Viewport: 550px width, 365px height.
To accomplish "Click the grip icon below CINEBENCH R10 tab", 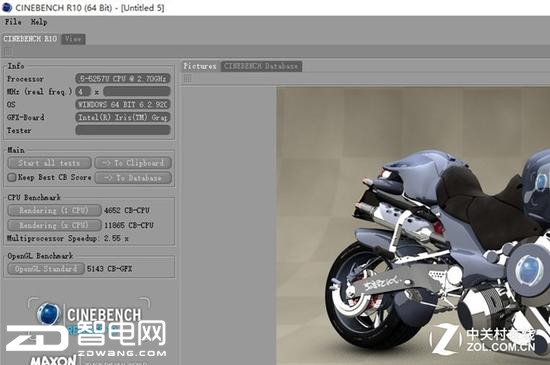I will [8, 52].
